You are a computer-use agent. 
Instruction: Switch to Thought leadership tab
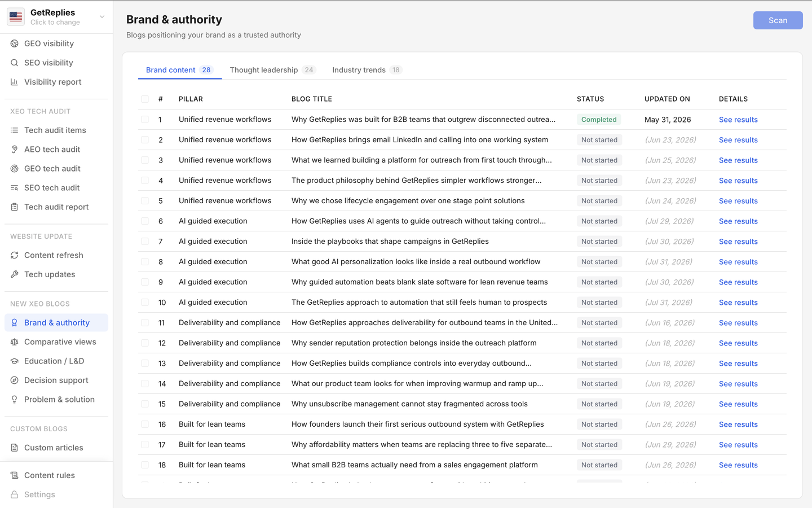pyautogui.click(x=272, y=70)
